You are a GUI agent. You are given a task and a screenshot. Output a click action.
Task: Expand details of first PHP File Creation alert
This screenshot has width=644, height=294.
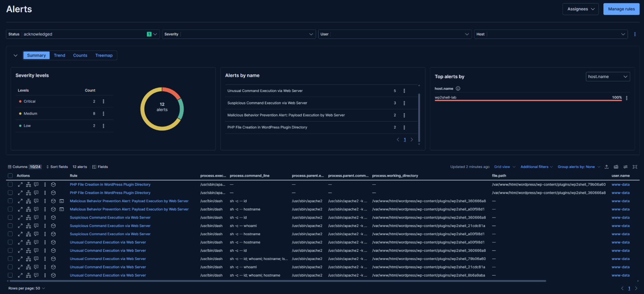coord(20,184)
